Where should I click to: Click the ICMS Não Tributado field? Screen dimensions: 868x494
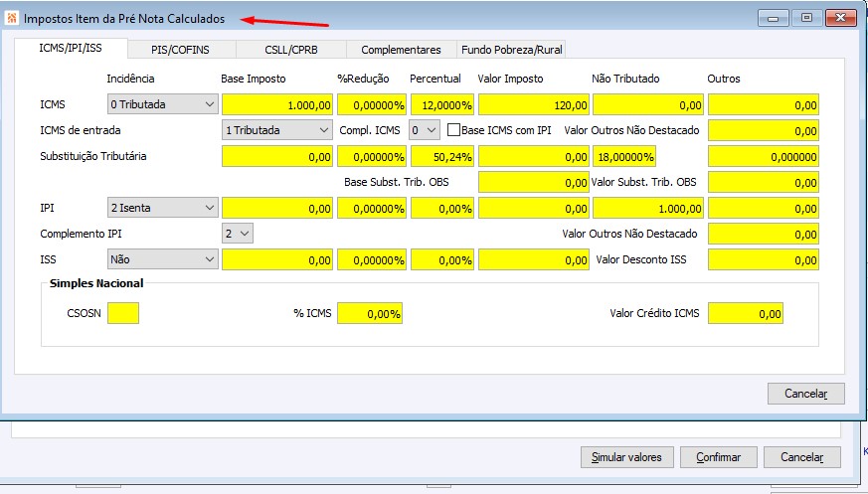(648, 104)
